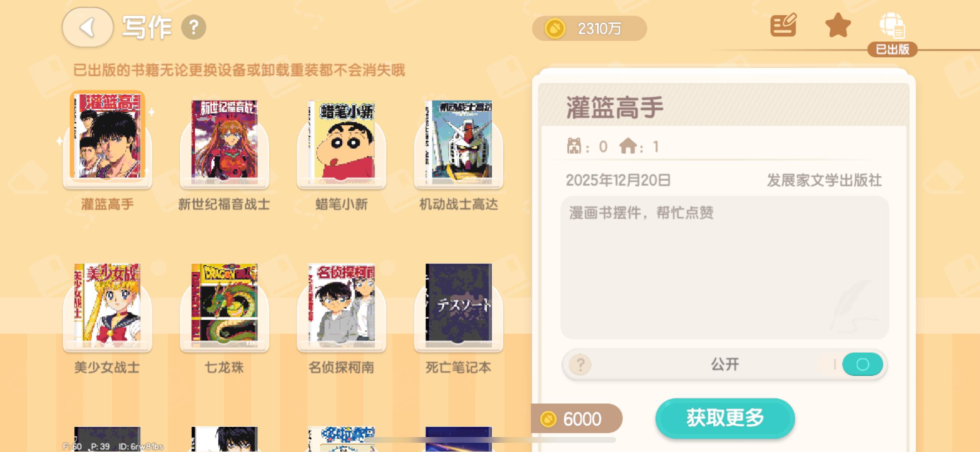
Task: Select the 已出版 published globe tab
Action: tap(892, 35)
